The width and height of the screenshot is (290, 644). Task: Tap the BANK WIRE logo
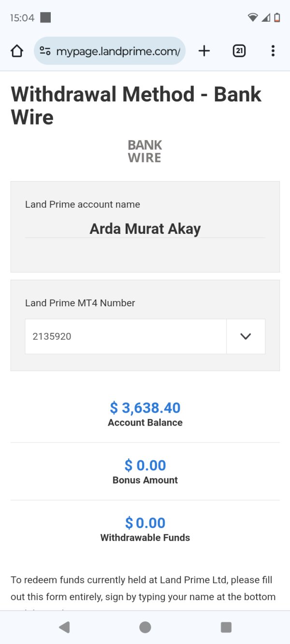click(x=145, y=151)
